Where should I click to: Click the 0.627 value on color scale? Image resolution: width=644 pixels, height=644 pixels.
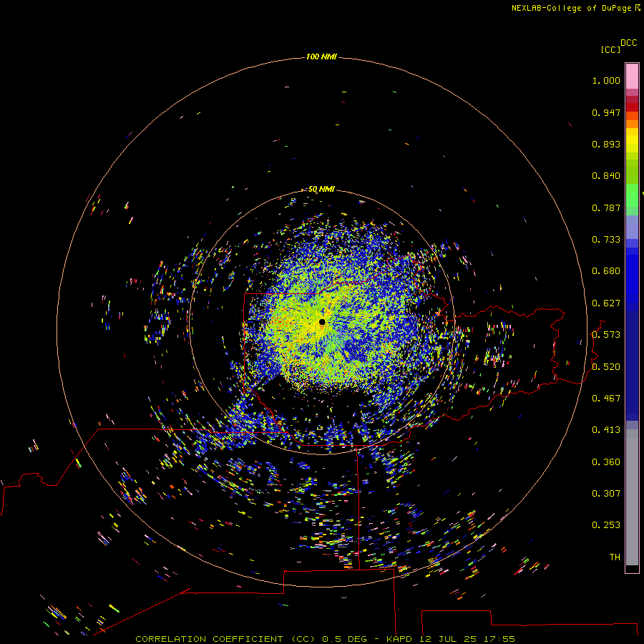click(606, 303)
